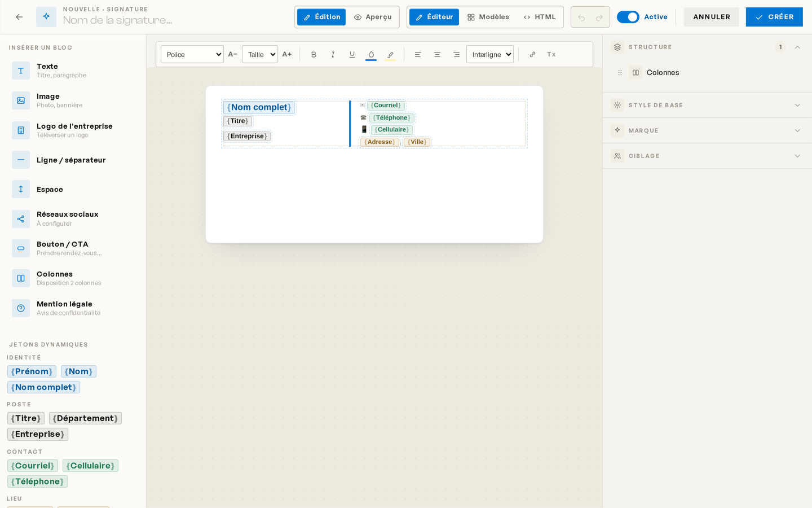The height and width of the screenshot is (508, 812).
Task: Open the highlight color picker
Action: tap(390, 54)
